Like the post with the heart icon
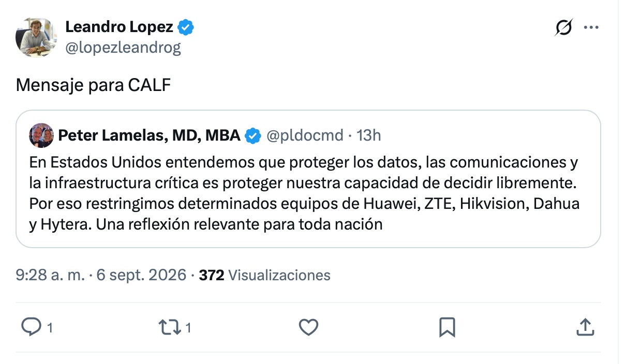Image resolution: width=625 pixels, height=364 pixels. [309, 327]
